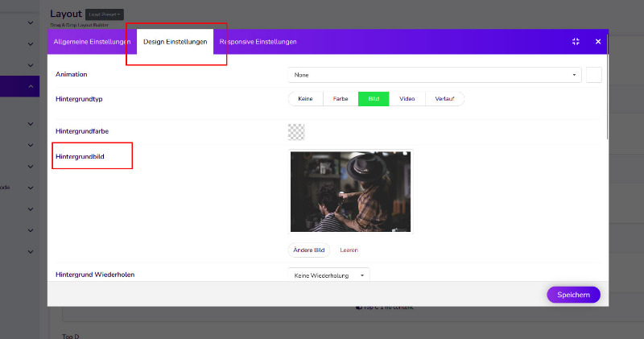The height and width of the screenshot is (339, 644).
Task: Switch to Allgemeine Einstellungen tab
Action: pyautogui.click(x=92, y=42)
